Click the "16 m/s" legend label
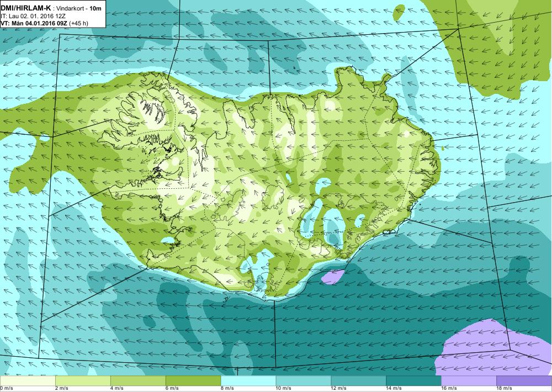 point(449,389)
